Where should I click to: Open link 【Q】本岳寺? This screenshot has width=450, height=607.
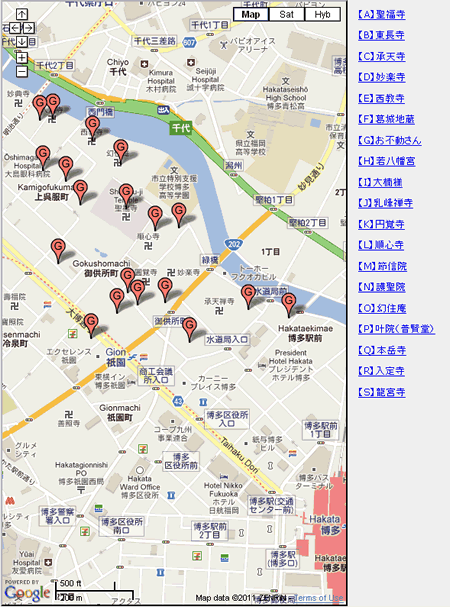pos(382,350)
